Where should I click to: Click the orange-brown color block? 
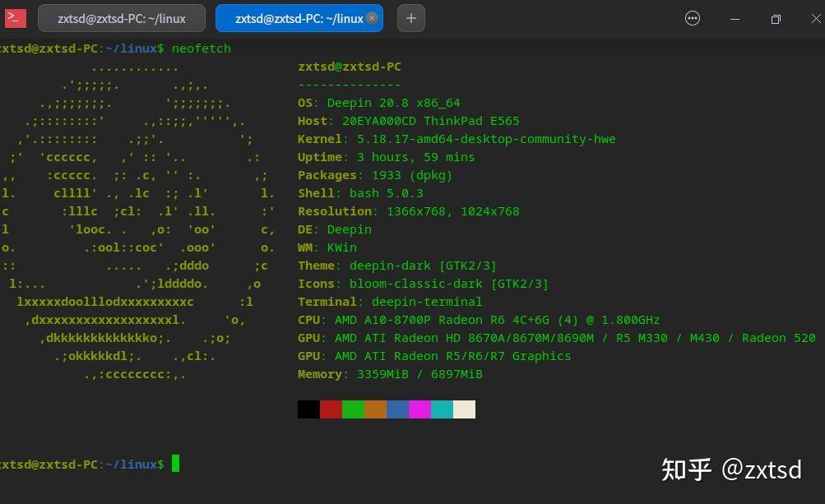pos(375,409)
